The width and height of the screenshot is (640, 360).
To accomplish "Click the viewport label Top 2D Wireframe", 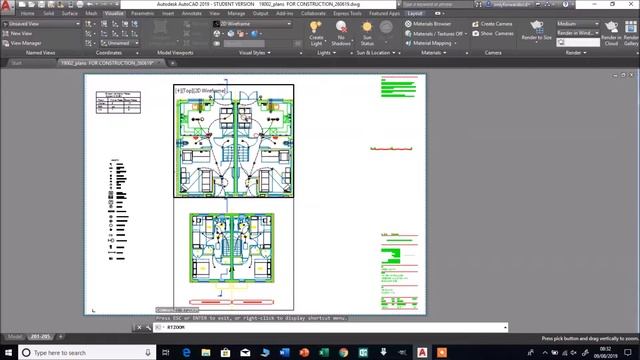I will [x=200, y=90].
